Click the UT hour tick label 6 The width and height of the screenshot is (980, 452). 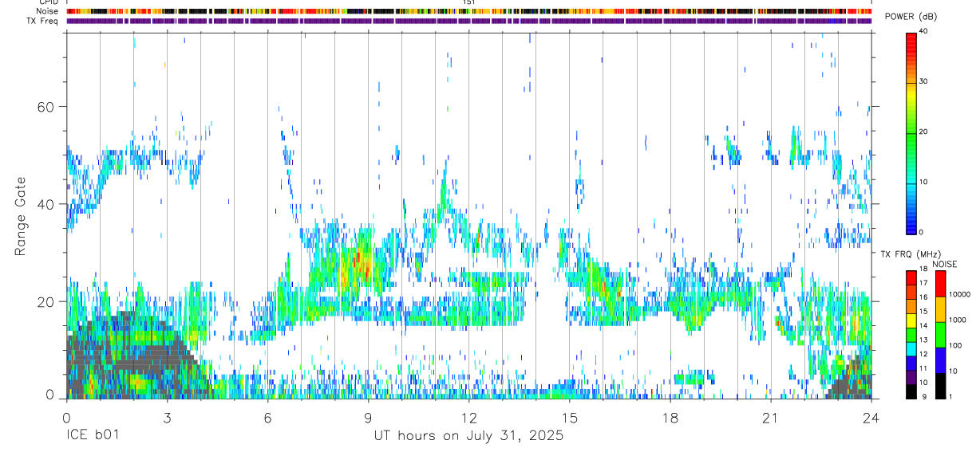267,417
